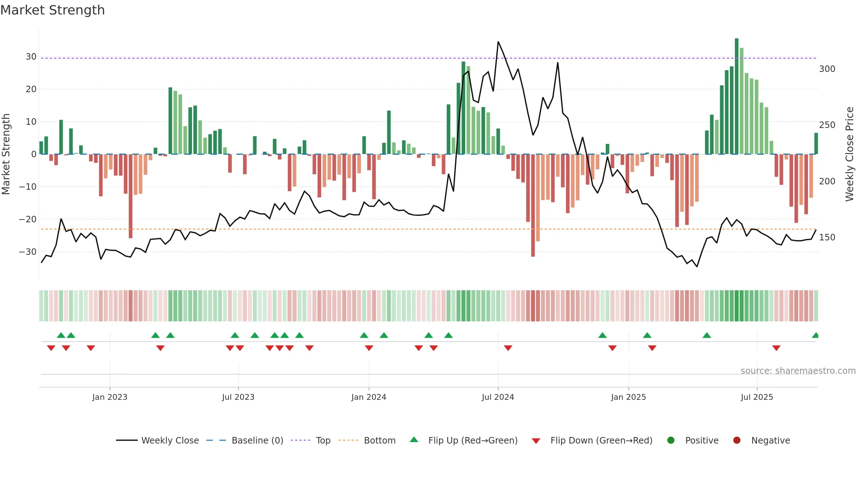Click the source: sharemaestro.com text
Screen dimensions: 868x488
click(798, 371)
